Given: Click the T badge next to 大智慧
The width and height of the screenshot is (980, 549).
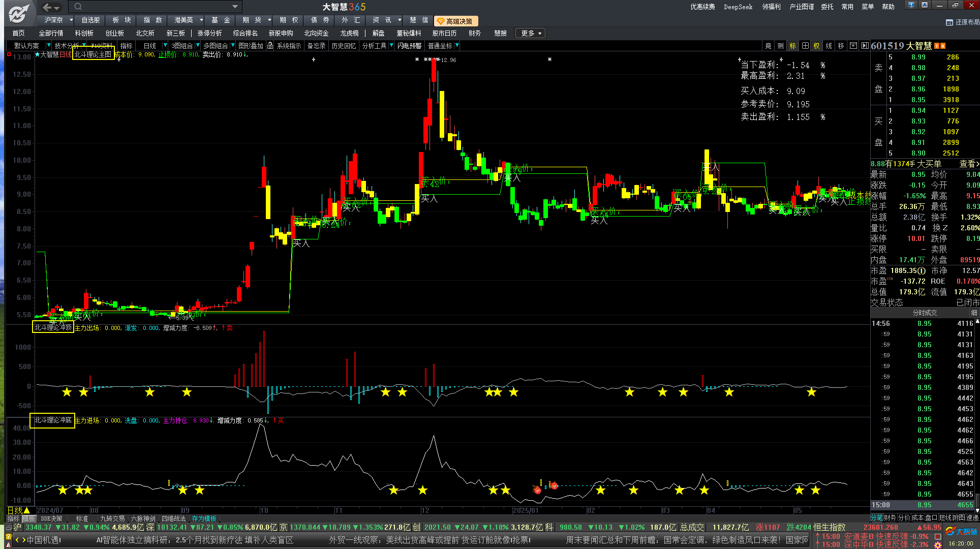Looking at the screenshot, I should pyautogui.click(x=936, y=46).
